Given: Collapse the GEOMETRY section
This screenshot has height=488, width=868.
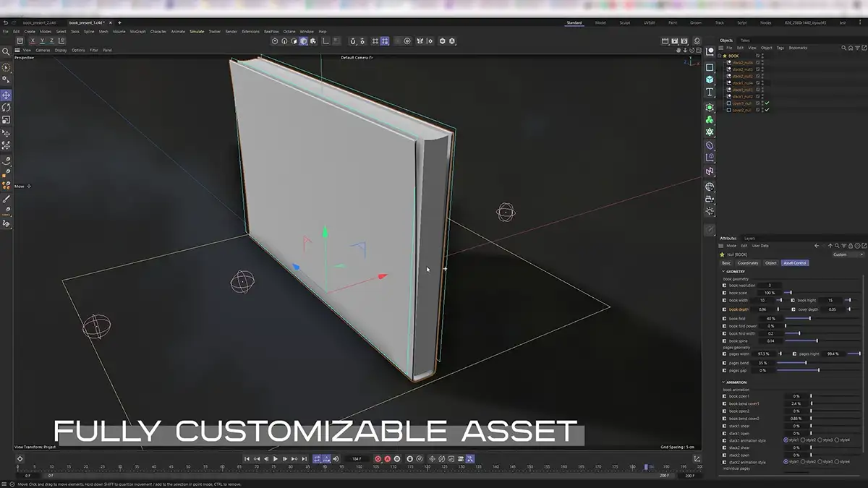Looking at the screenshot, I should point(723,271).
